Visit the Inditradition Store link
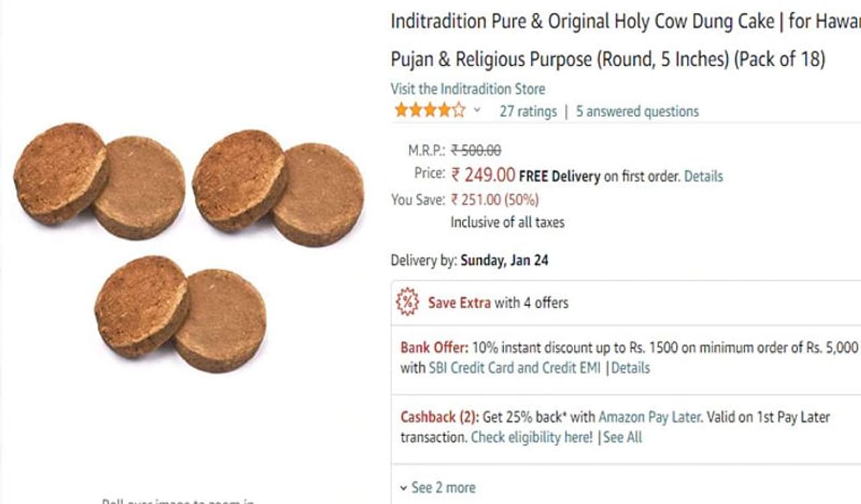Screen dimensions: 861x504 click(x=467, y=89)
